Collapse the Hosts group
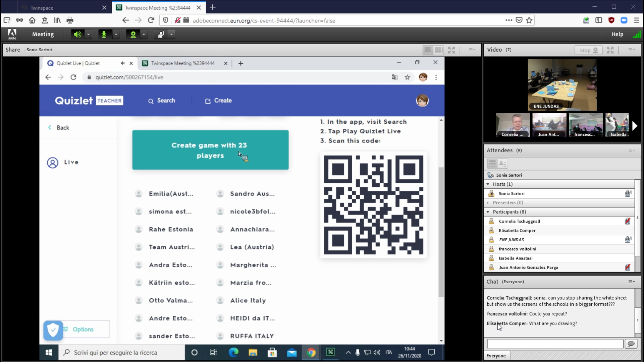 click(x=488, y=184)
